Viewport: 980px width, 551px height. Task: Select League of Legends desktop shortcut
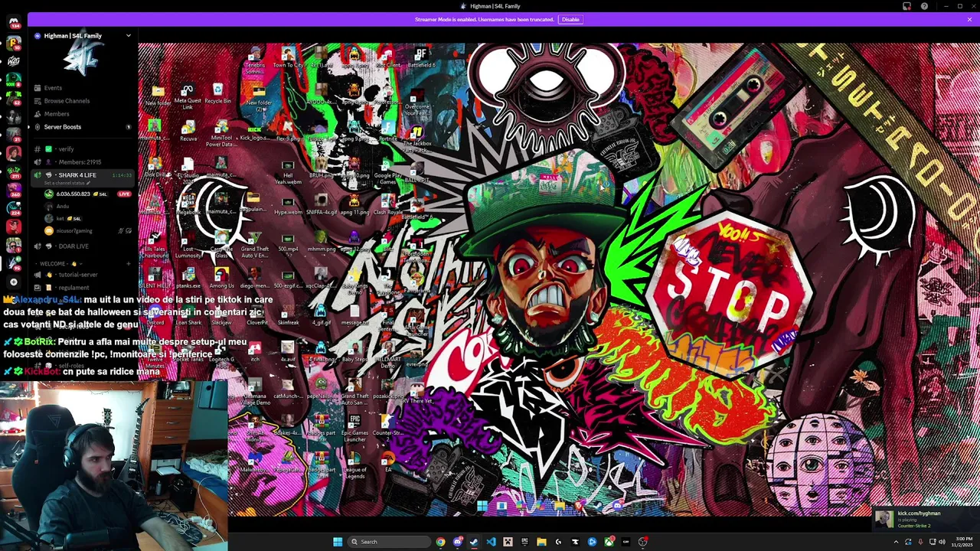click(354, 465)
